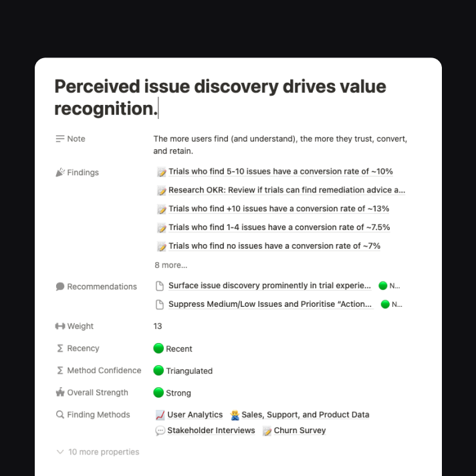476x476 pixels.
Task: Open Surface issue discovery recommendation page
Action: [269, 285]
